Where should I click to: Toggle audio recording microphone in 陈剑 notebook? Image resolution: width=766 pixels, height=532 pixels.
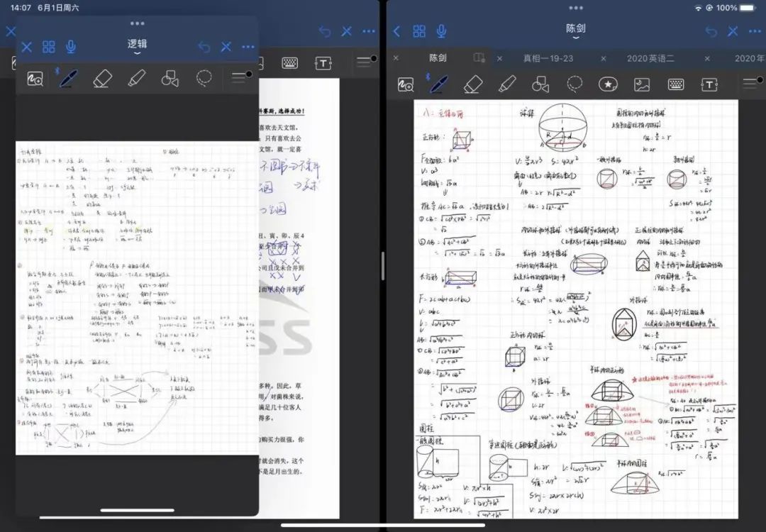tap(442, 31)
